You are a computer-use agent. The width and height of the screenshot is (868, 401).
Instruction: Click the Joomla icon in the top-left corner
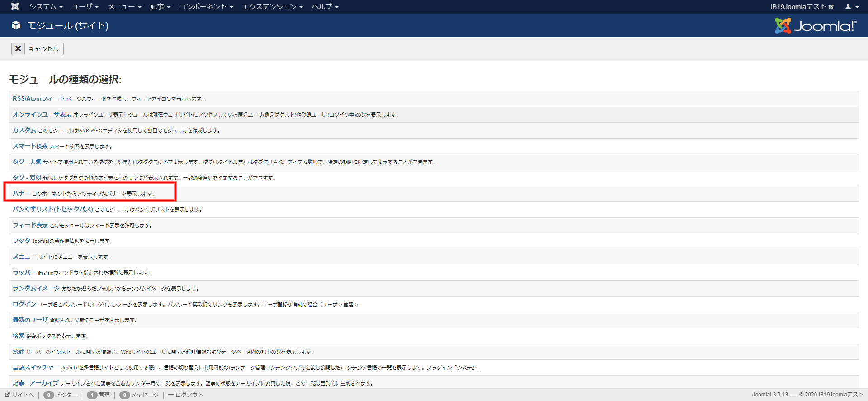point(15,6)
